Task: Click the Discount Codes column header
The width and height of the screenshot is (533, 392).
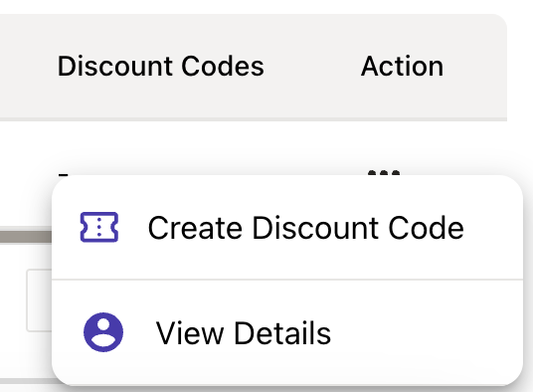Action: [x=160, y=66]
